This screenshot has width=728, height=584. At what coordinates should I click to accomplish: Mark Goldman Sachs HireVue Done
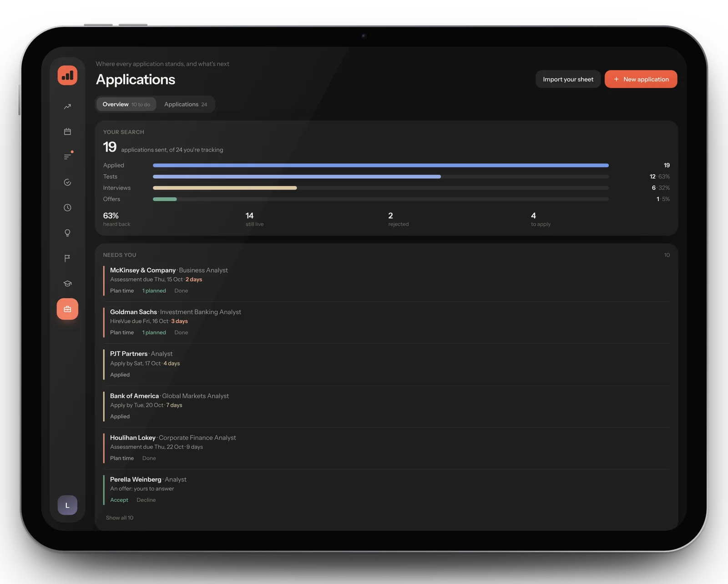[181, 333]
